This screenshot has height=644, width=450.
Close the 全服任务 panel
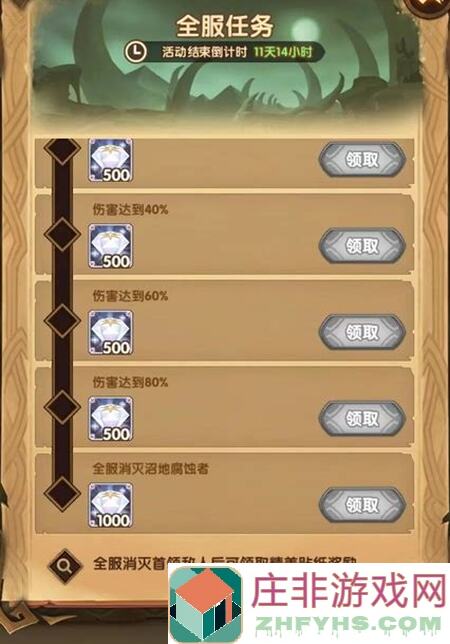[435, 5]
